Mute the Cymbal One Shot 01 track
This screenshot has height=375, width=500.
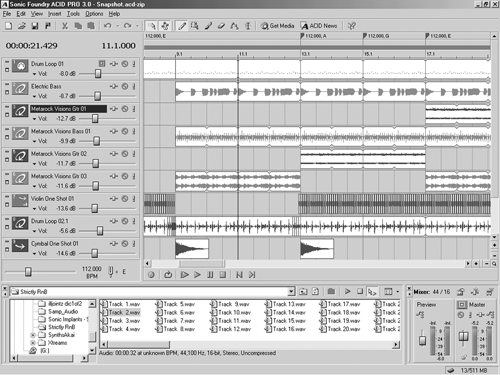coord(125,244)
